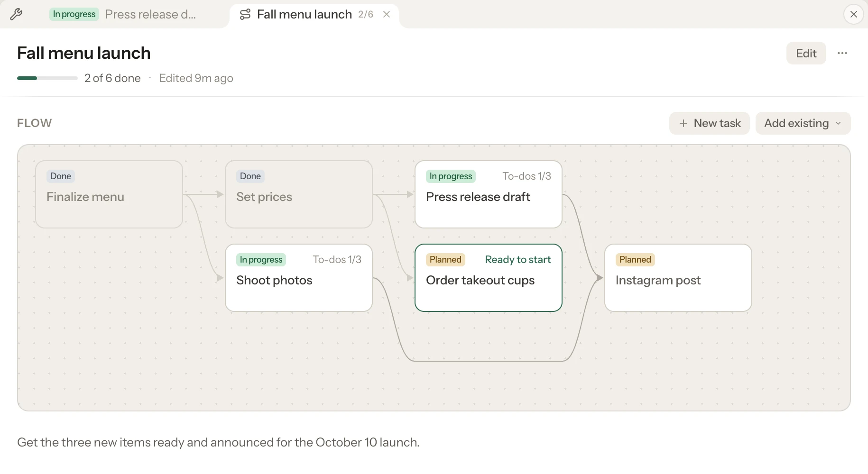The image size is (868, 474).
Task: Click the Edit button
Action: [806, 53]
